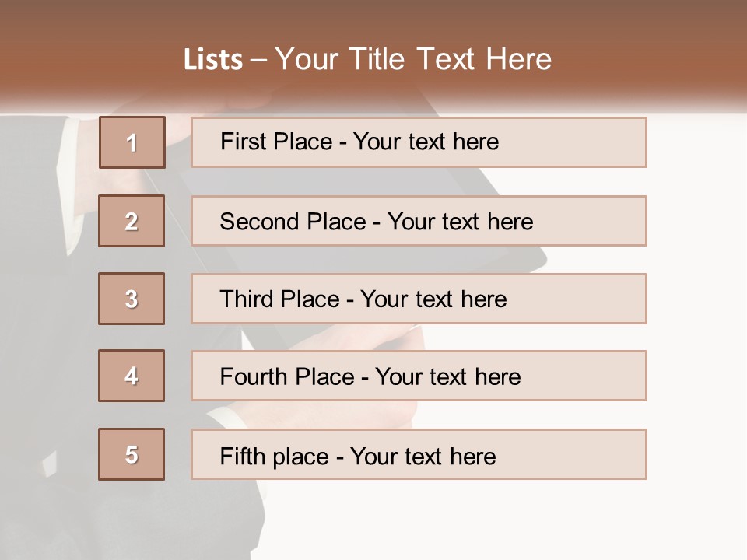Select the number 3 box
The image size is (747, 560).
(x=132, y=299)
